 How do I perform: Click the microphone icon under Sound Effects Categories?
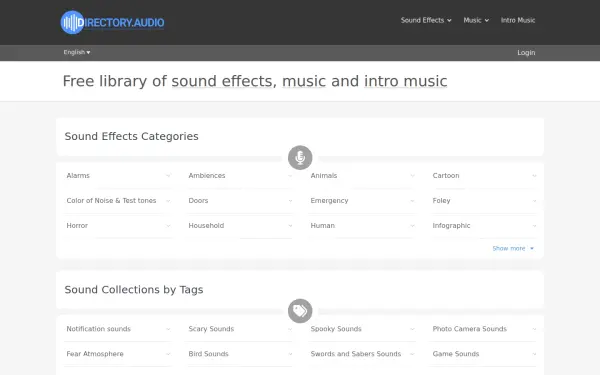pos(300,157)
